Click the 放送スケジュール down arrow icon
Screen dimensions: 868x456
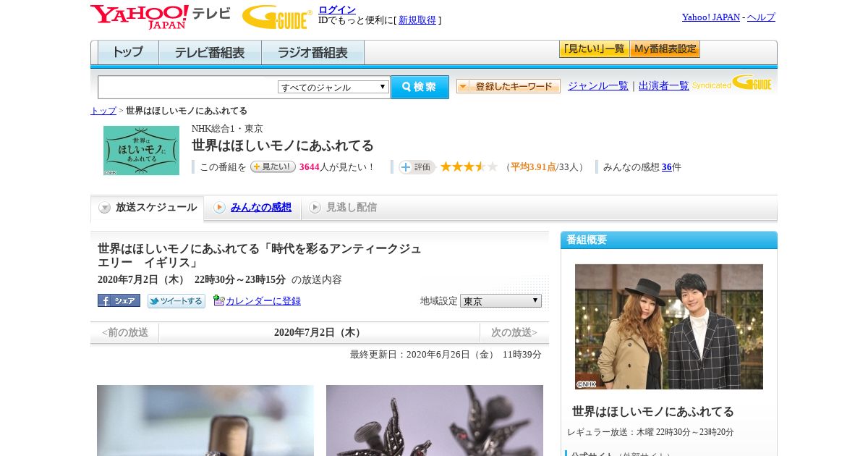(105, 208)
